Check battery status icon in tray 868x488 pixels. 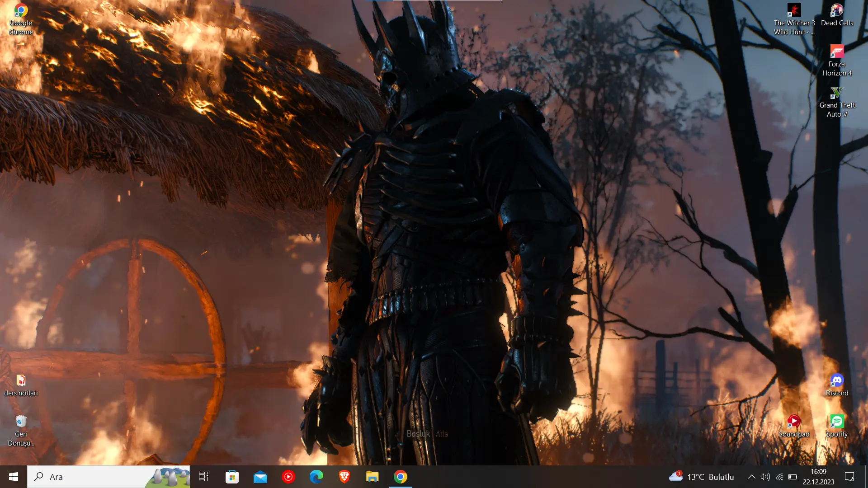[x=793, y=477]
